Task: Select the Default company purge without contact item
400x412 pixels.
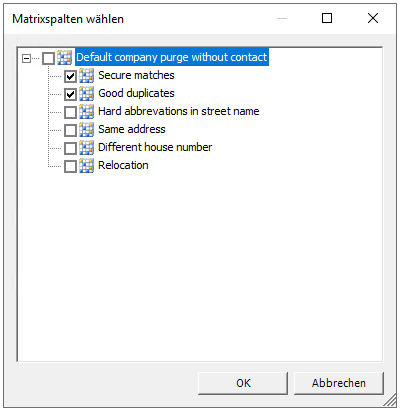Action: (172, 57)
